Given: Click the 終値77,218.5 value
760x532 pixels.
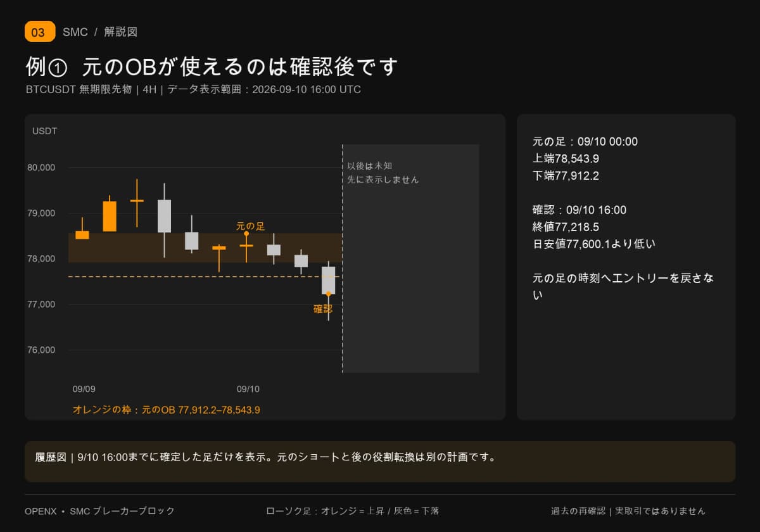Looking at the screenshot, I should (566, 227).
